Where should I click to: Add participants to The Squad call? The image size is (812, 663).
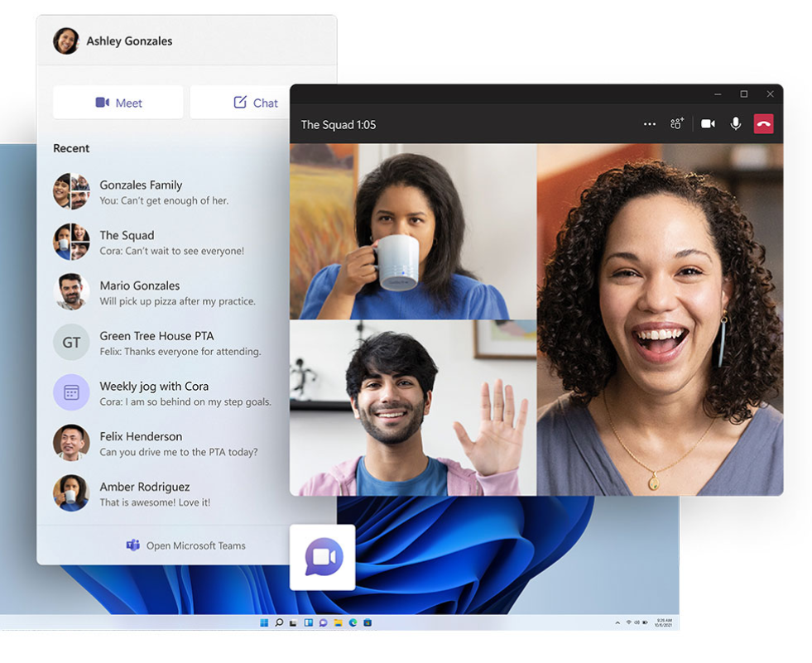(x=677, y=124)
